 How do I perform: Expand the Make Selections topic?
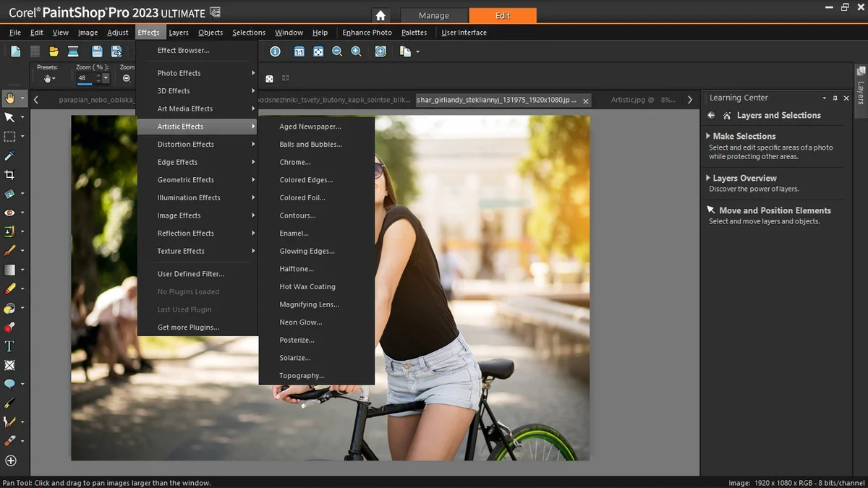point(744,136)
